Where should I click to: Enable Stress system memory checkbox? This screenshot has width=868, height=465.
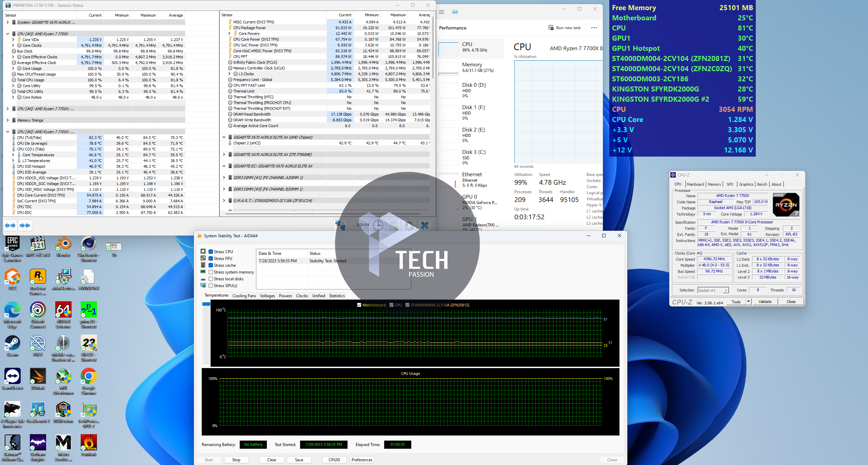point(211,272)
